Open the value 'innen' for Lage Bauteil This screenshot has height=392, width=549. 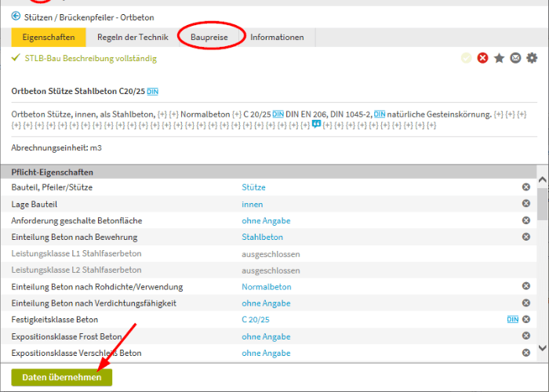[252, 204]
